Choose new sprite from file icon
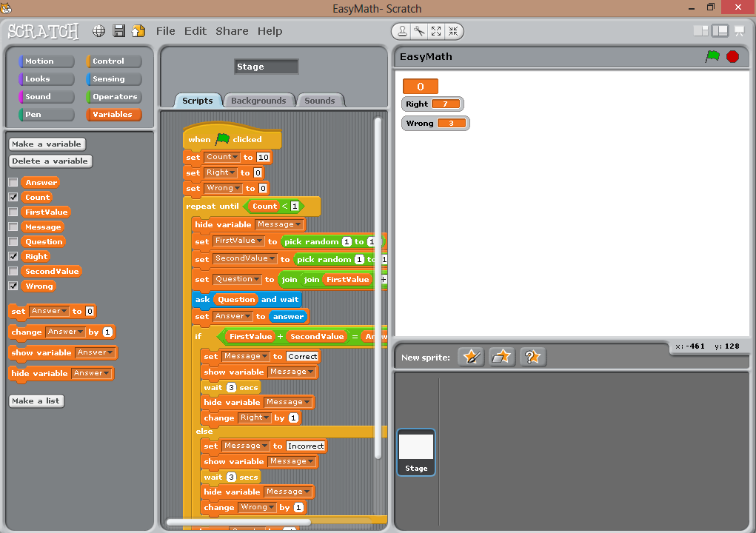 point(501,357)
